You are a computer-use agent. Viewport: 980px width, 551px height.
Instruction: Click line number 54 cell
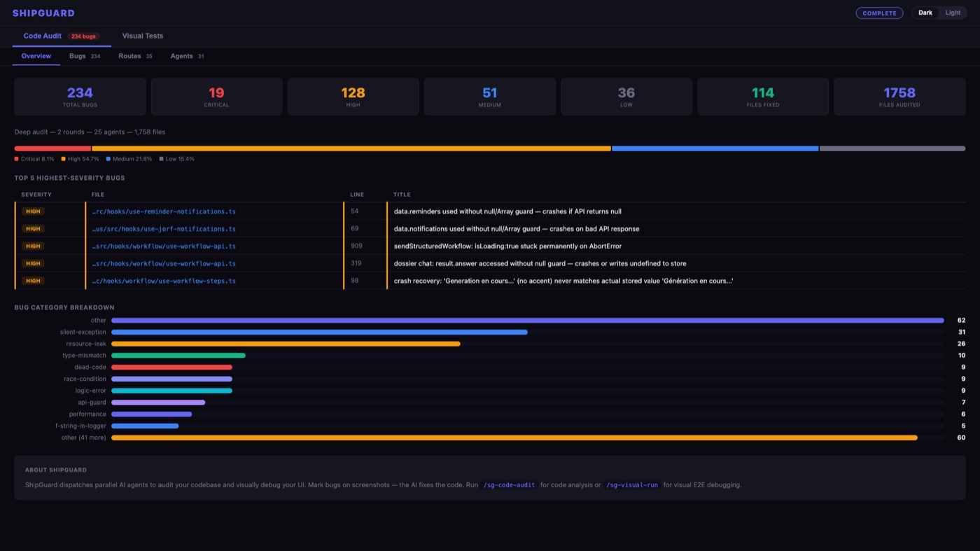(365, 211)
